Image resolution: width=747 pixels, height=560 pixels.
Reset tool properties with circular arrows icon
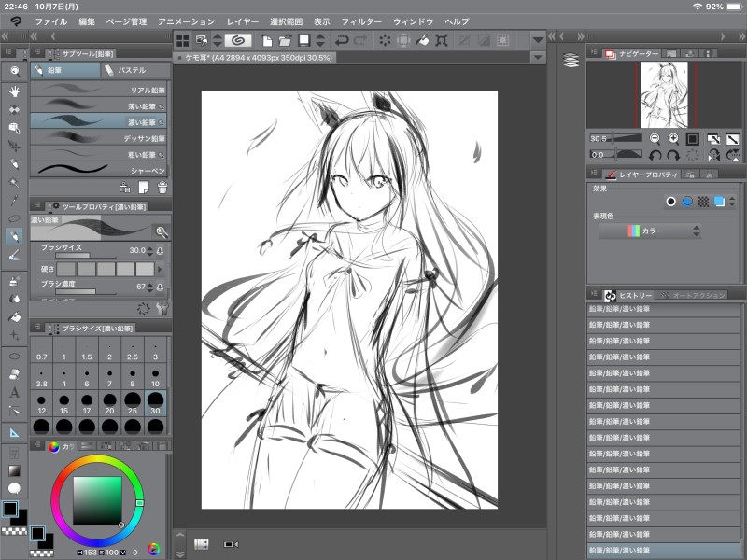coord(143,309)
